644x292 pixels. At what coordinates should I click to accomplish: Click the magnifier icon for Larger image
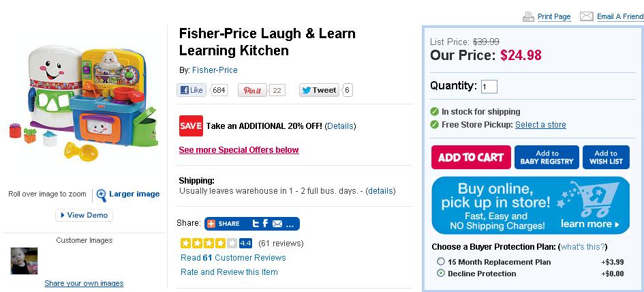(x=102, y=194)
